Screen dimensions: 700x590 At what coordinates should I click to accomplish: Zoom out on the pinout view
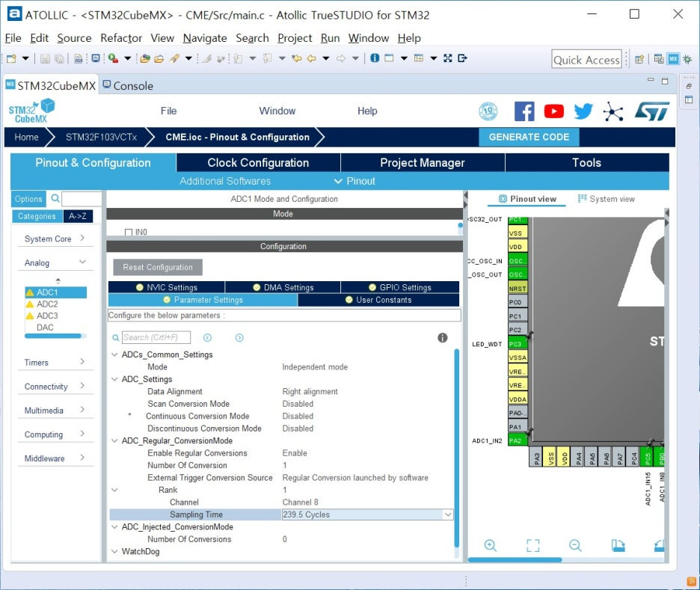pyautogui.click(x=575, y=545)
